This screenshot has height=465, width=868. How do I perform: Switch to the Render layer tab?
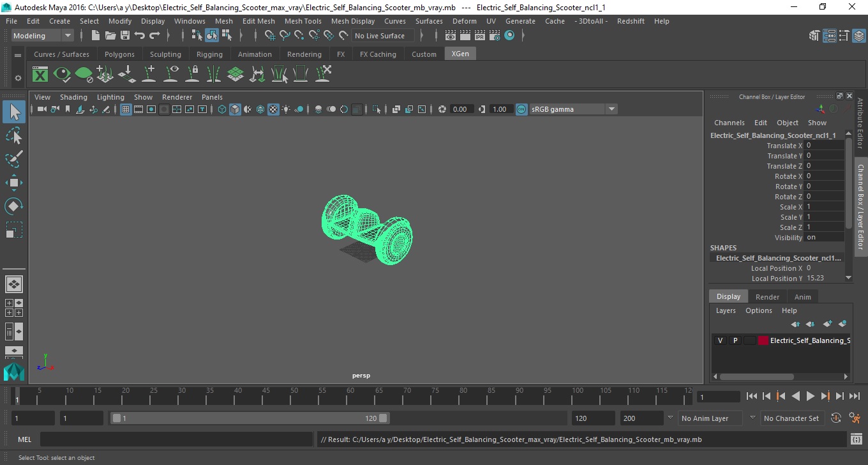pyautogui.click(x=767, y=297)
